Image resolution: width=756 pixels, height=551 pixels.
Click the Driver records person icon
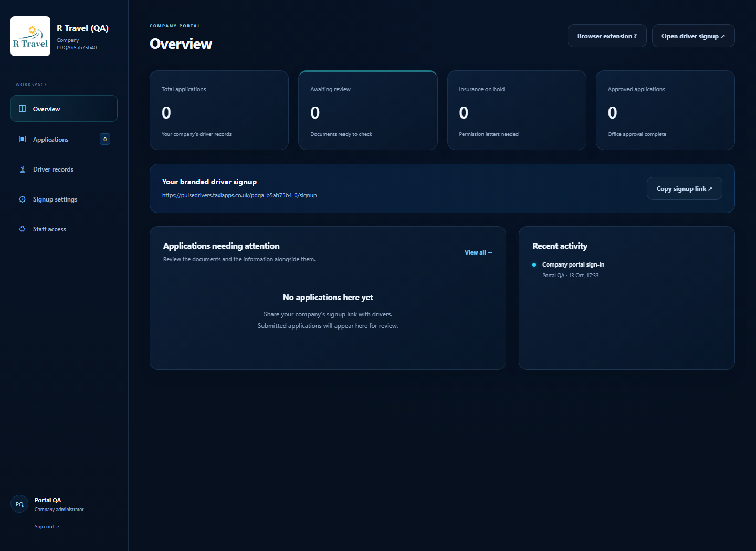[22, 169]
